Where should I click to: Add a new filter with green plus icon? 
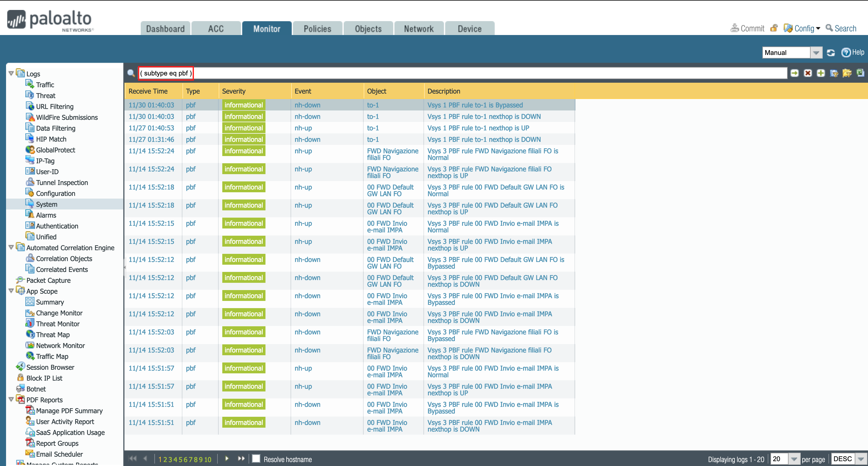point(821,73)
